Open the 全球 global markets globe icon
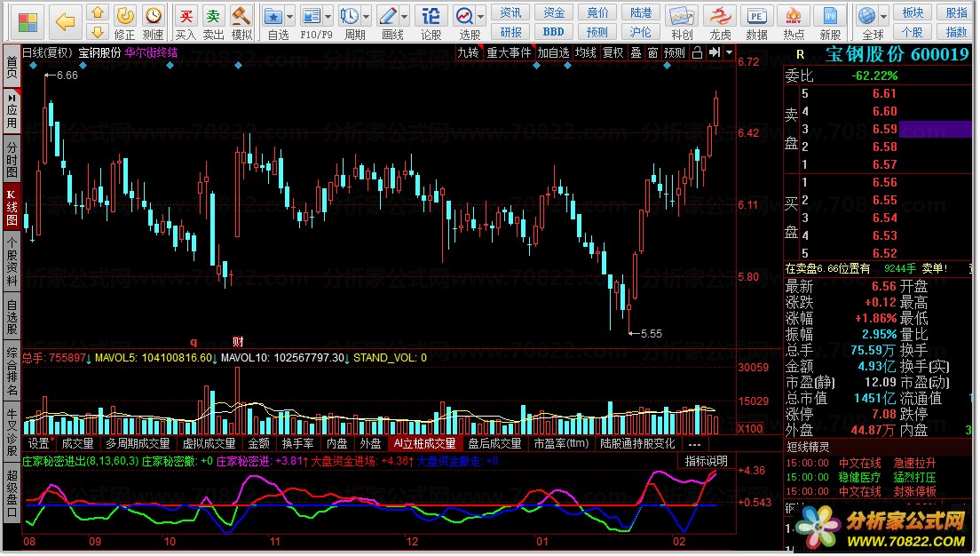This screenshot has height=556, width=980. 867,16
